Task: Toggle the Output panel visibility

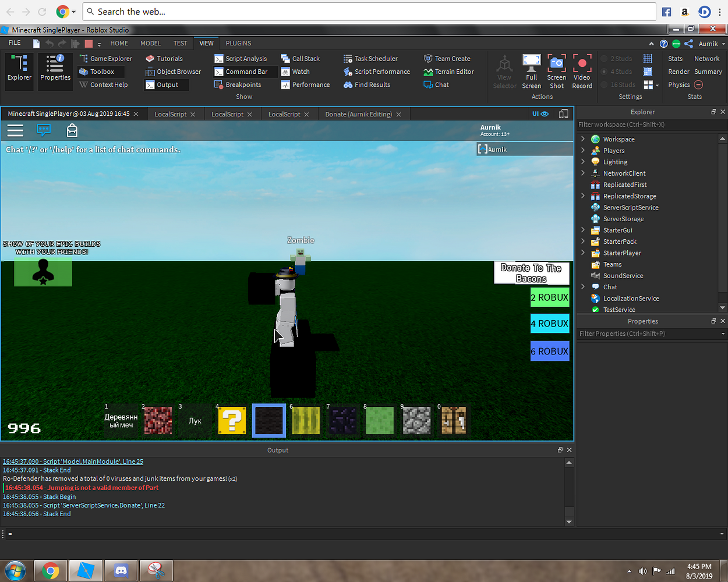Action: point(167,84)
